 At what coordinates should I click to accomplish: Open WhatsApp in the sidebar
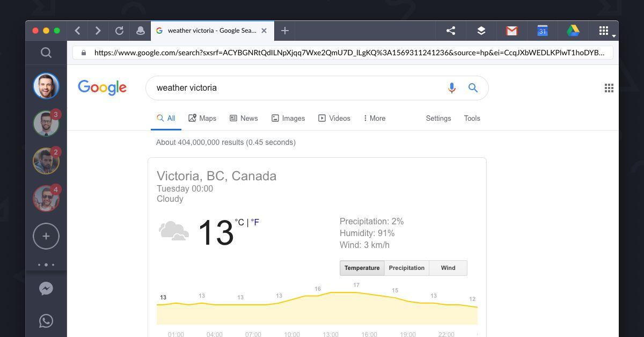(x=46, y=321)
